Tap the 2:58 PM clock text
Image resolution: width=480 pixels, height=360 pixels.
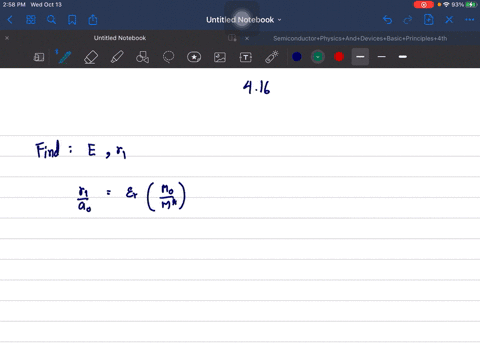point(14,5)
